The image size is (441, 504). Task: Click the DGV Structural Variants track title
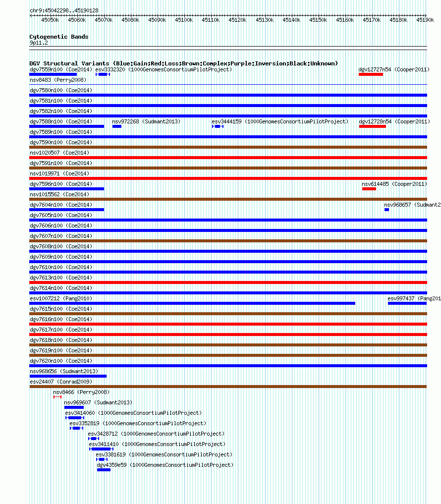183,63
